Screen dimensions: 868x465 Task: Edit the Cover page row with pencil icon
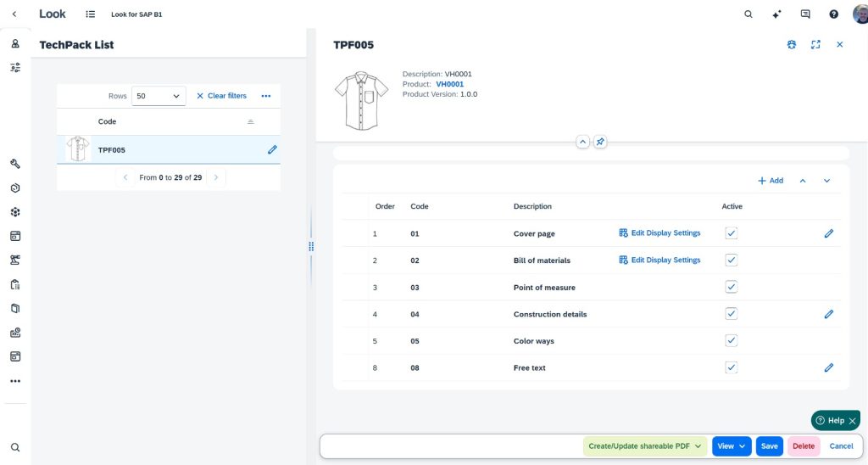(829, 233)
